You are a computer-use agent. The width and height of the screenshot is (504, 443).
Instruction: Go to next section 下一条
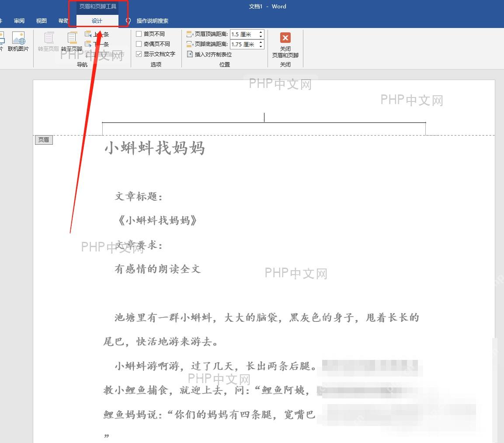pyautogui.click(x=97, y=44)
